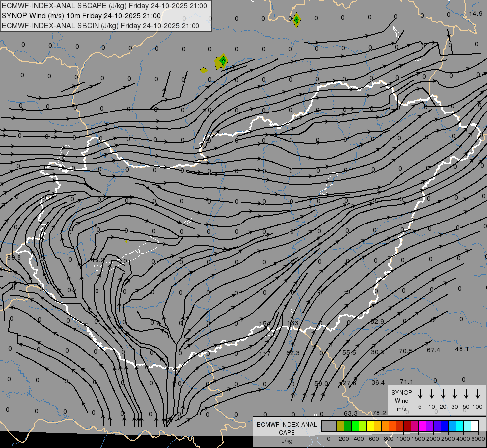The width and height of the screenshot is (487, 448).
Task: Click the 63.3 value on the map
Action: click(350, 414)
